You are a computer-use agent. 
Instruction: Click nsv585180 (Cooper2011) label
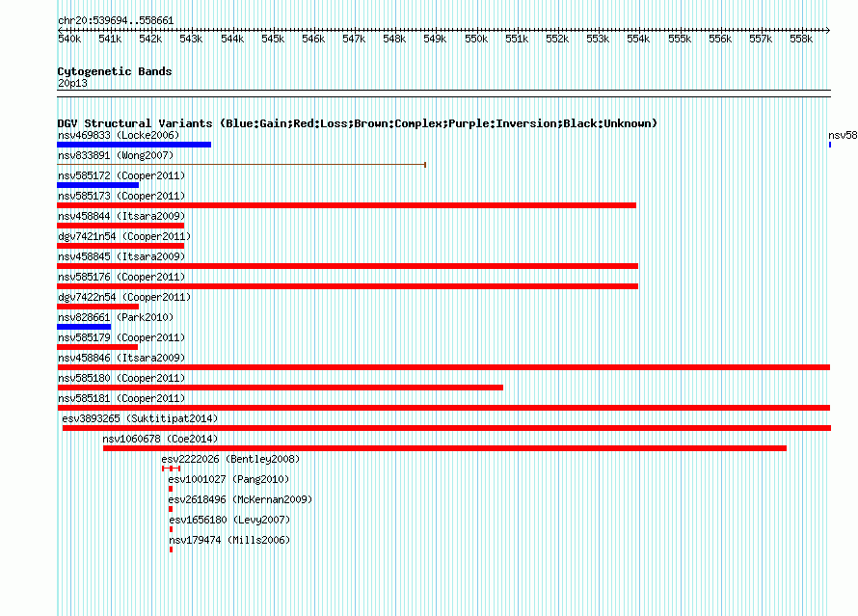pos(121,378)
